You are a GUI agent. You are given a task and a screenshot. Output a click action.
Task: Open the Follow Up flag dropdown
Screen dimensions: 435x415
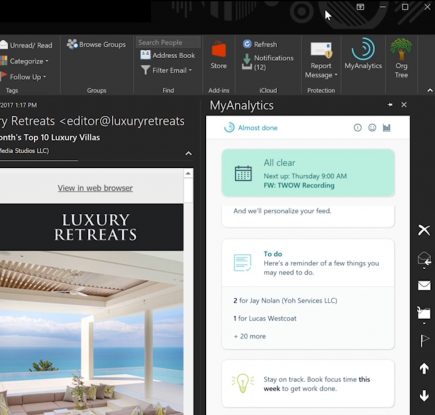point(23,77)
